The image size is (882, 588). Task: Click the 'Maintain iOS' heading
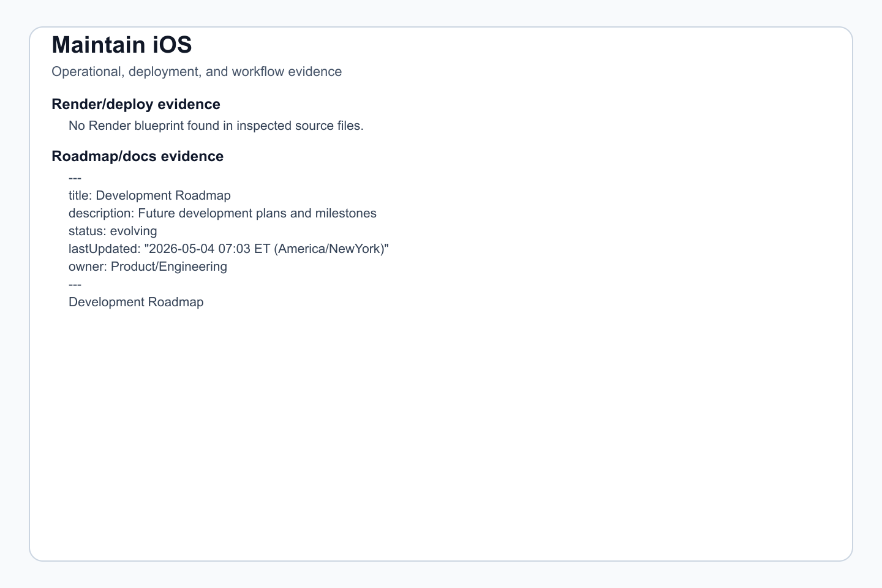click(122, 45)
